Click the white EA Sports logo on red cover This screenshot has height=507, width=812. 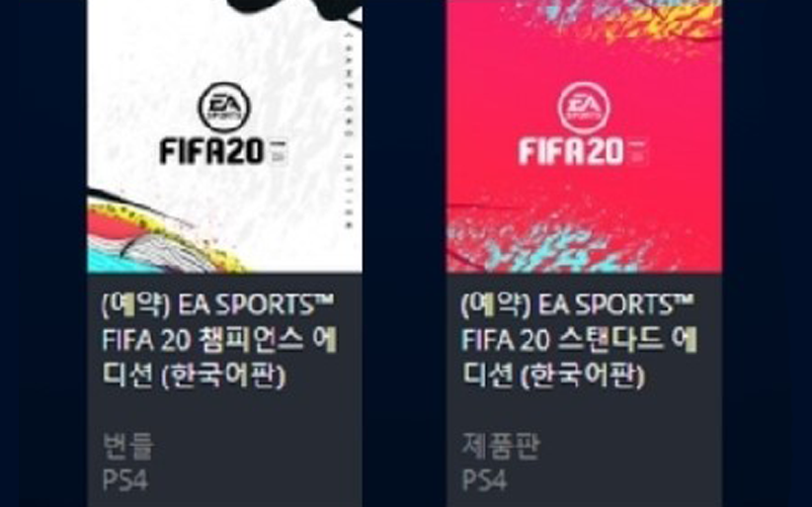tap(583, 107)
